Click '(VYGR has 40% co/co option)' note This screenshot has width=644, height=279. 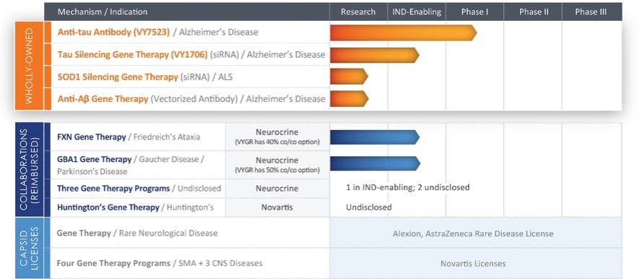(277, 142)
